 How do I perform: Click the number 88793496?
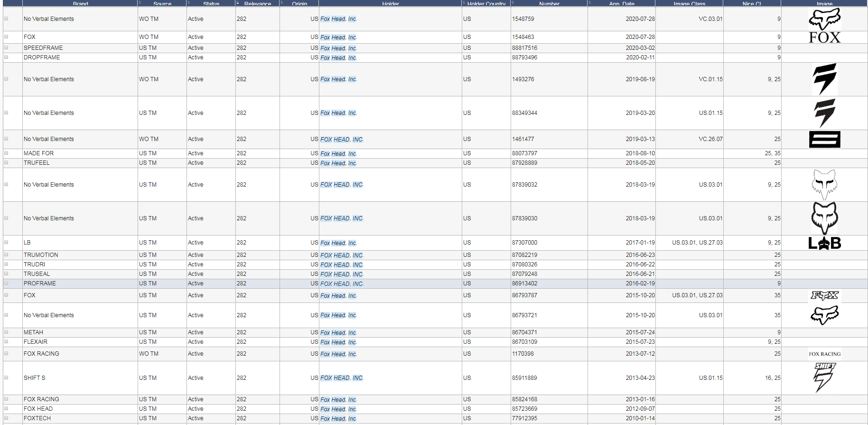(x=525, y=57)
